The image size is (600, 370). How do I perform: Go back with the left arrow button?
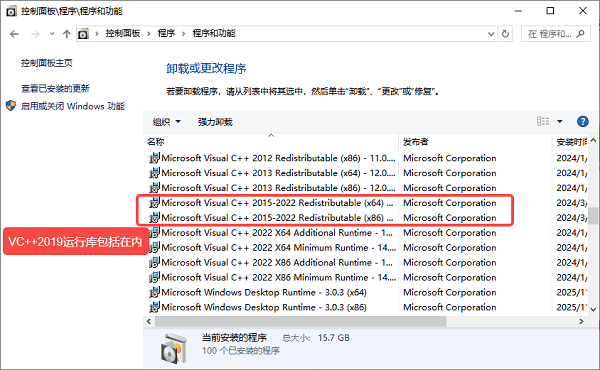tap(15, 34)
